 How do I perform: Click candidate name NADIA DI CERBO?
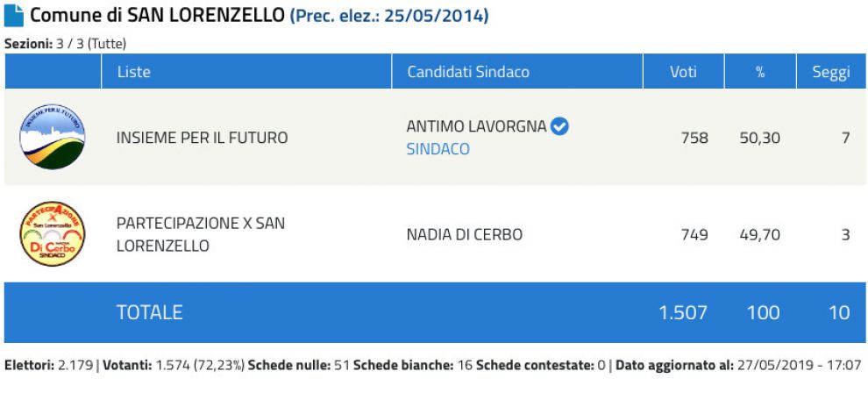click(x=464, y=234)
